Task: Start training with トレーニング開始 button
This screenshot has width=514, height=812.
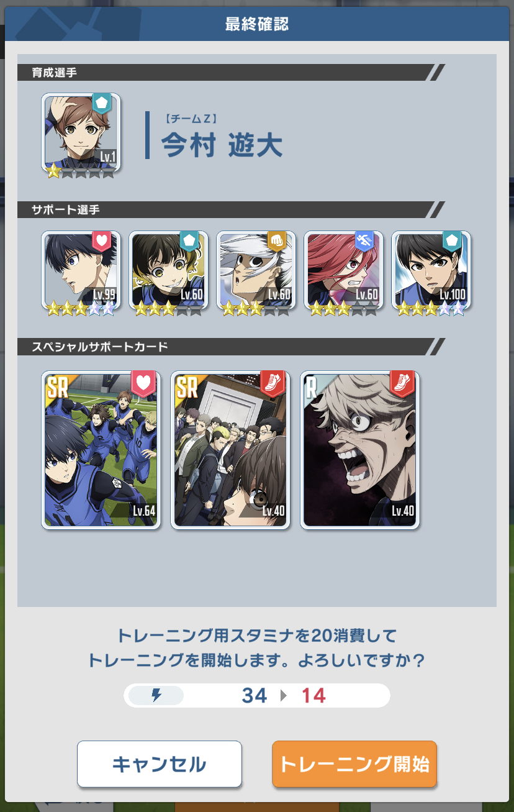Action: click(354, 764)
